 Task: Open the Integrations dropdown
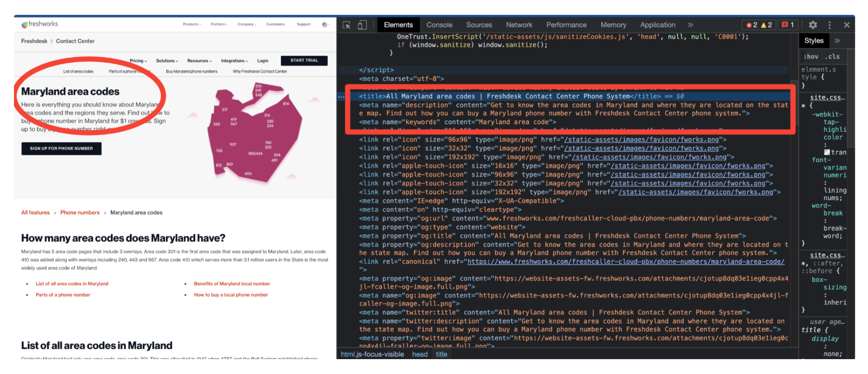234,61
